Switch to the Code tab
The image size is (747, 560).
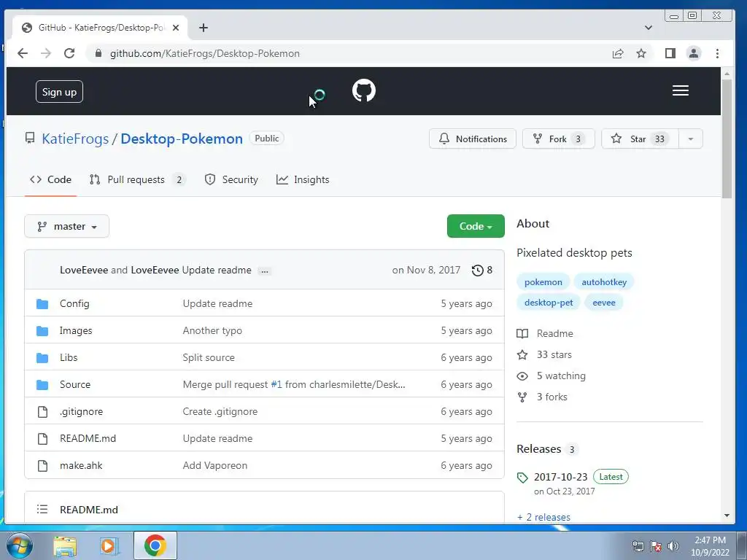[x=50, y=179]
